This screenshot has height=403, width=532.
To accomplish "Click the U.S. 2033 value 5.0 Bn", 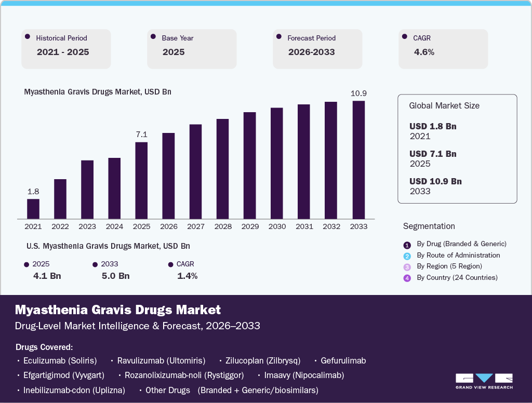I will pos(116,276).
